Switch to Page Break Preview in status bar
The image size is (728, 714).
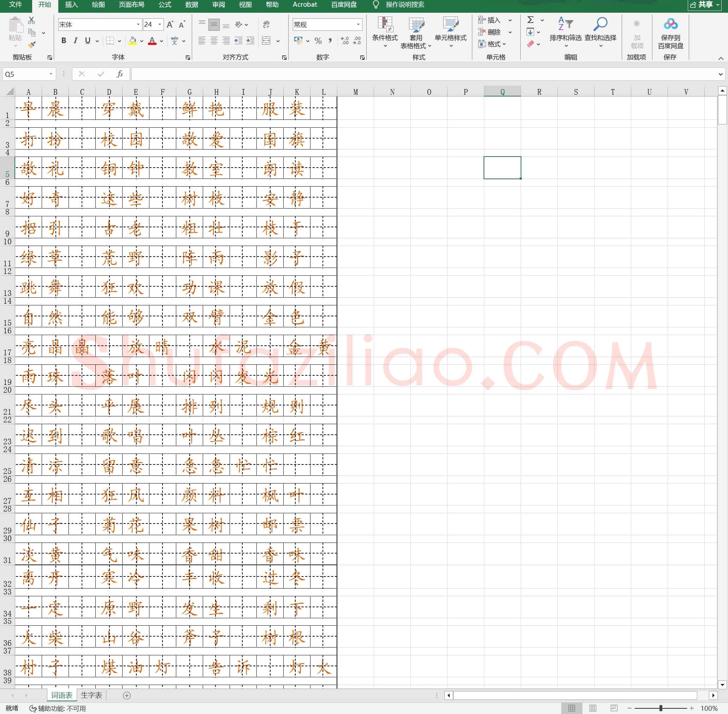614,708
